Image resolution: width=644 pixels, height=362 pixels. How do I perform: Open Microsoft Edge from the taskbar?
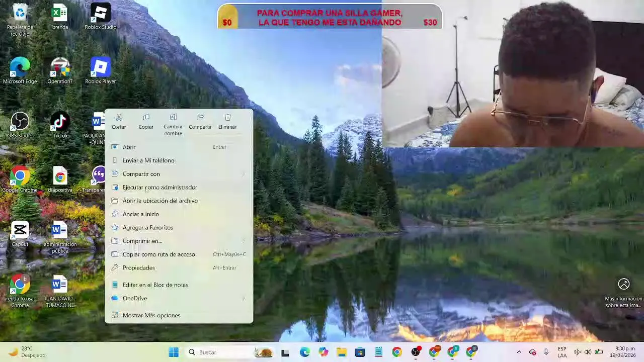coord(304,352)
